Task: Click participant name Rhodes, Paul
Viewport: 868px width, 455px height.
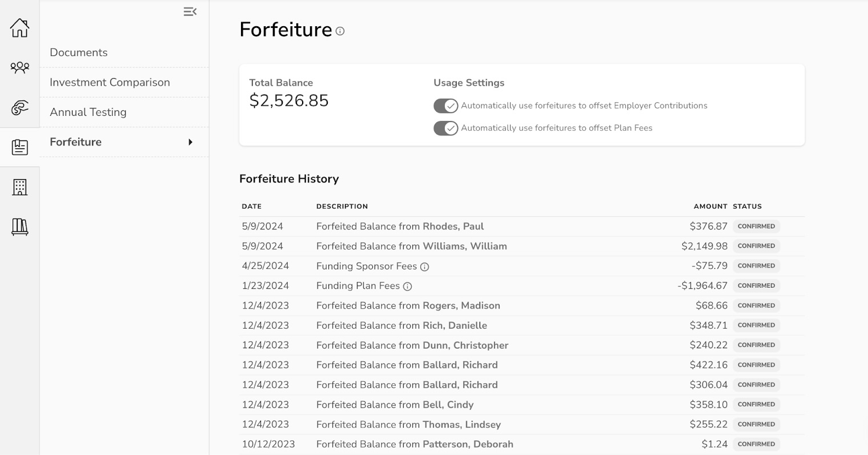Action: click(x=453, y=227)
